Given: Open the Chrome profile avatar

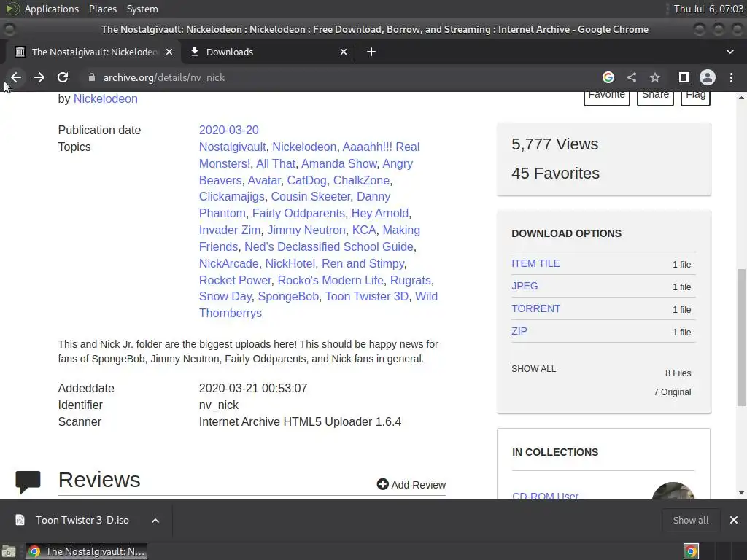Looking at the screenshot, I should pyautogui.click(x=708, y=77).
